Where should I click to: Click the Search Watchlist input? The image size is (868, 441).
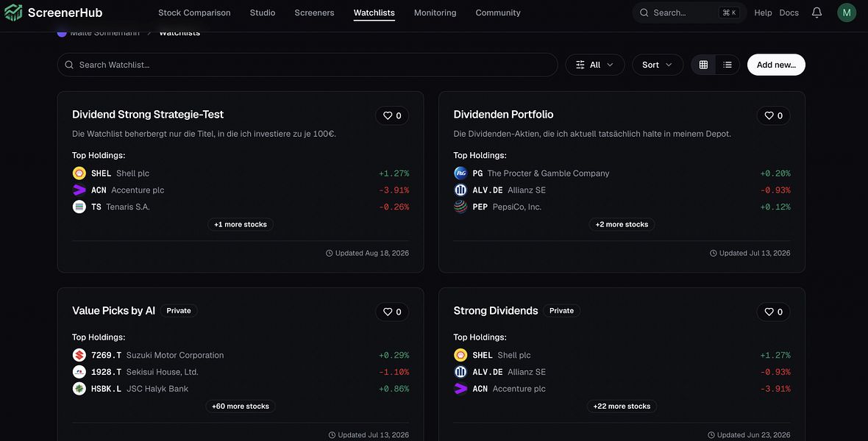click(307, 65)
